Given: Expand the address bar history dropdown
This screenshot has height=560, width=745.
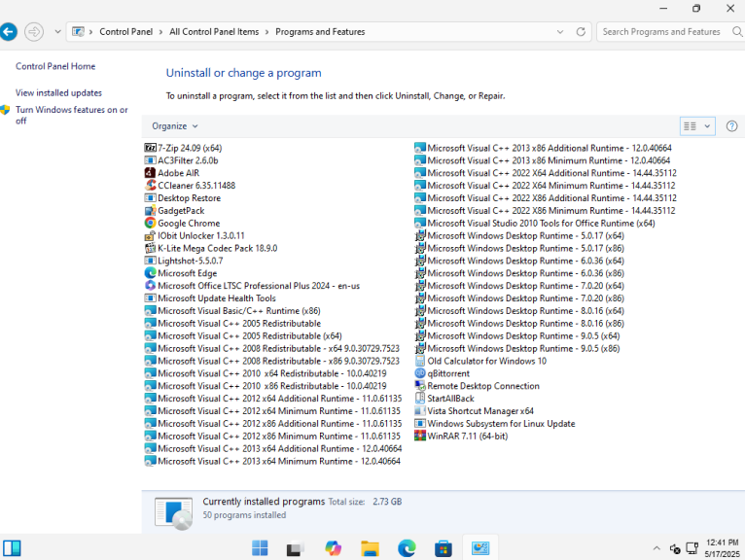Looking at the screenshot, I should click(x=560, y=32).
